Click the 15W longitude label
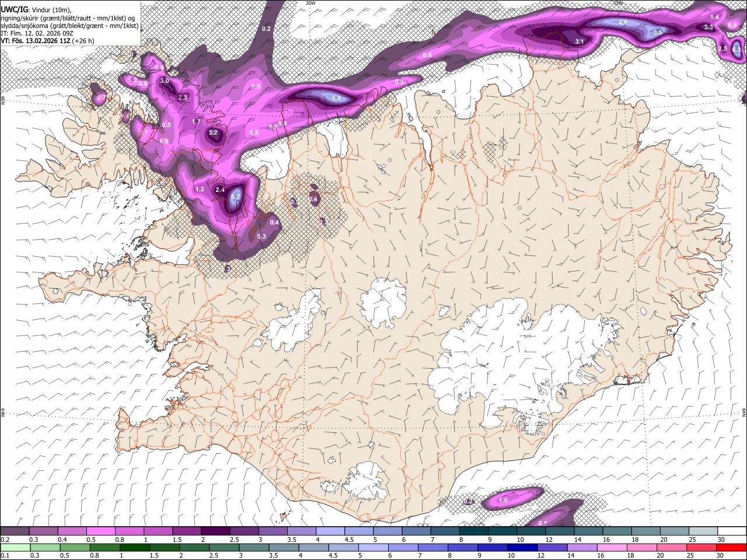Viewport: 747px width, 560px height. tap(618, 3)
